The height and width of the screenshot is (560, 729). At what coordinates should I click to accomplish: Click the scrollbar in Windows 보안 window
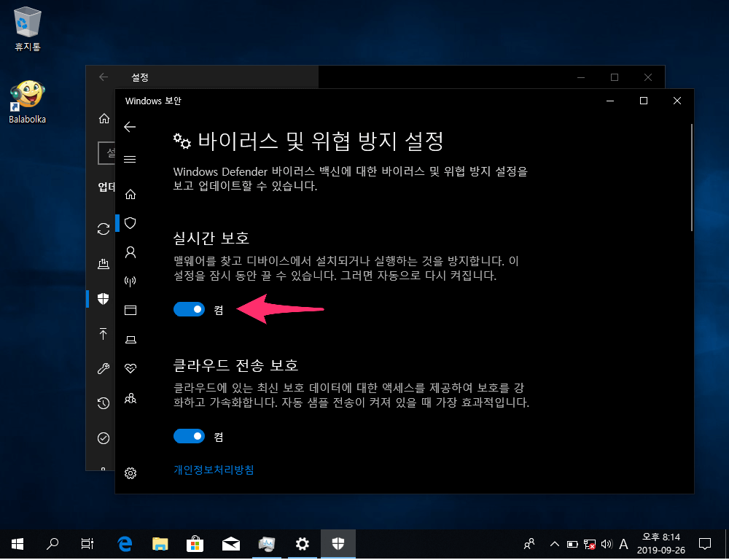(x=692, y=176)
